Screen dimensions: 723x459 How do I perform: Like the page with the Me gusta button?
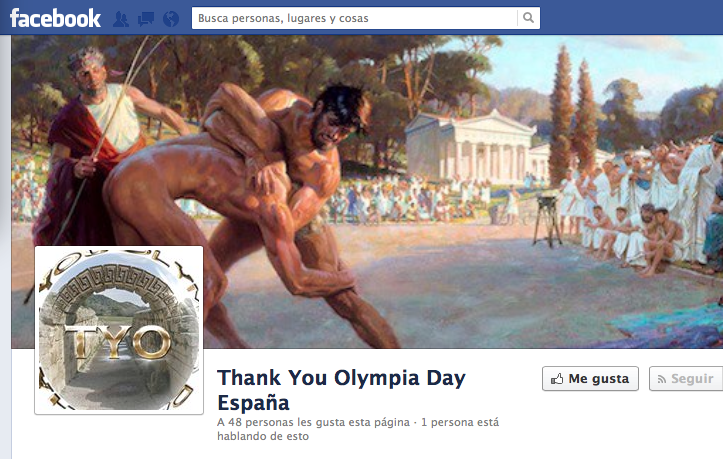click(590, 379)
